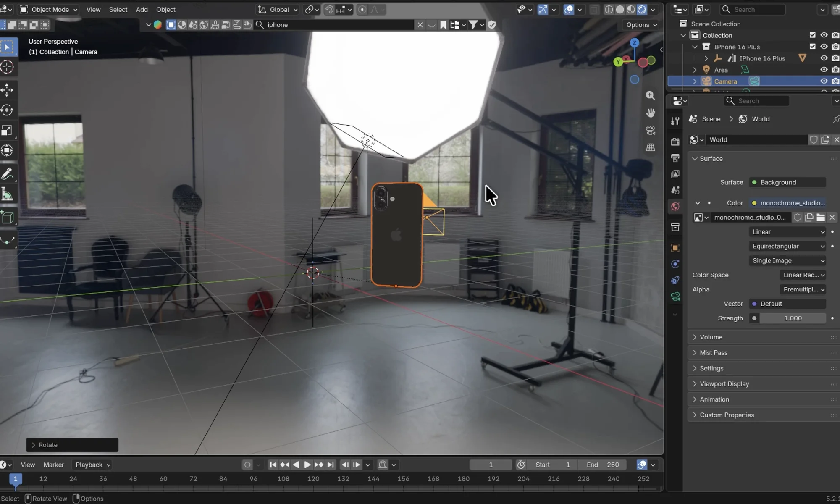Select the Add Cube tool

(x=7, y=217)
